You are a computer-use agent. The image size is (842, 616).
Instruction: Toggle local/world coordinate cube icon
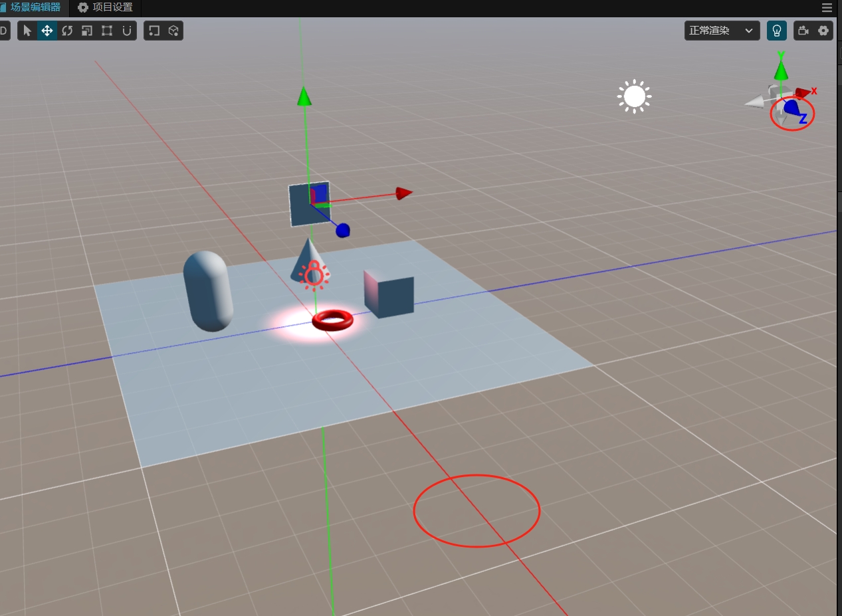coord(173,31)
